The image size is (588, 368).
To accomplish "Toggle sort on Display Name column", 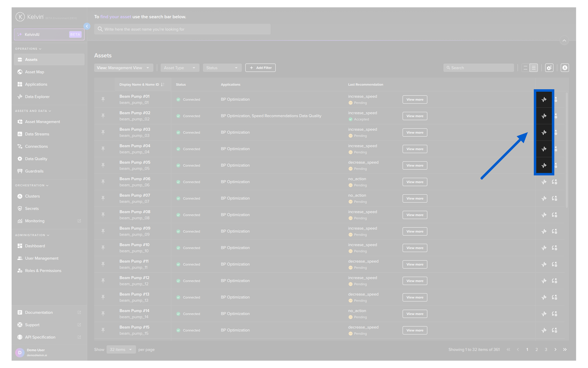I will [x=163, y=85].
